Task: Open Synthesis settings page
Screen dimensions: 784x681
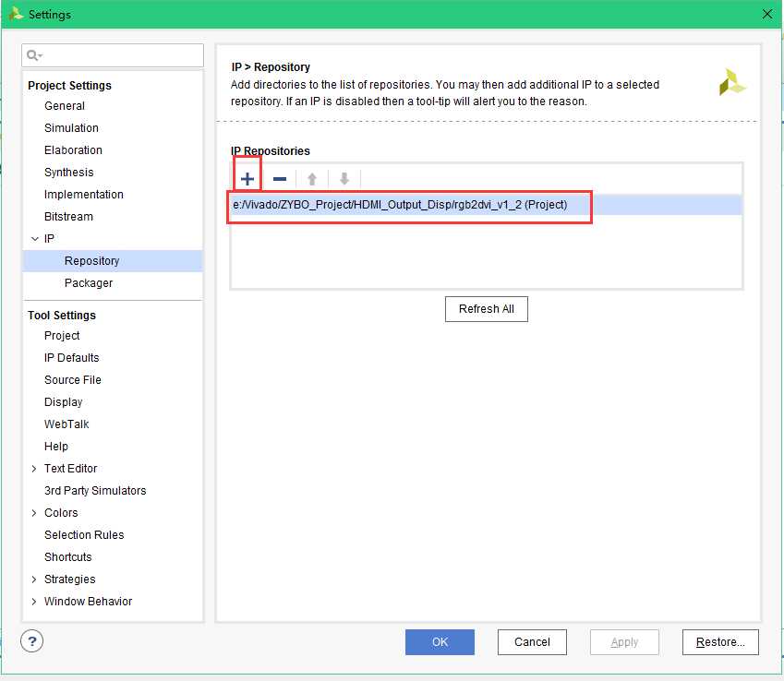Action: click(x=69, y=173)
